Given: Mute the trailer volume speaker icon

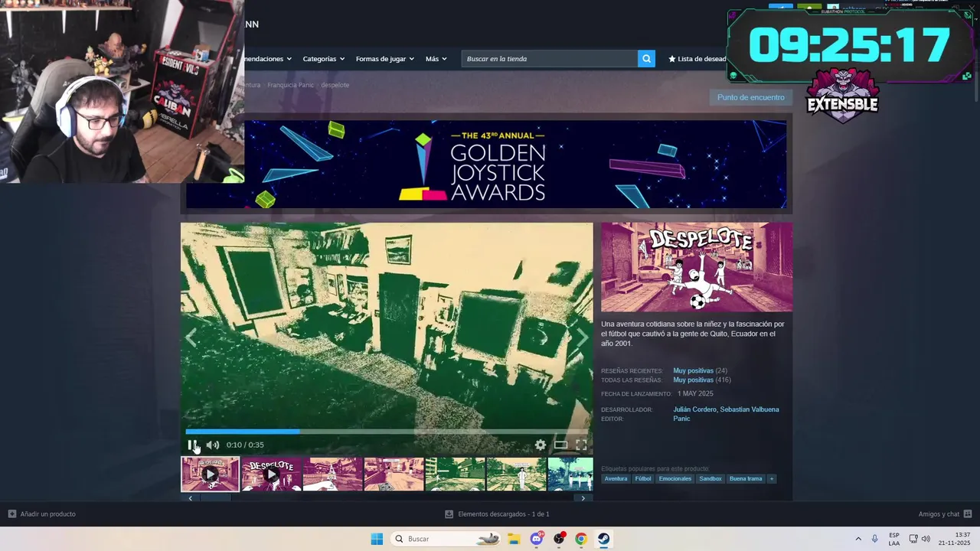Looking at the screenshot, I should 213,445.
